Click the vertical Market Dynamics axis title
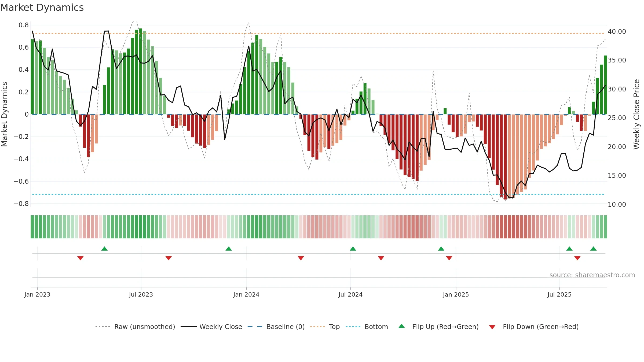 [x=4, y=114]
